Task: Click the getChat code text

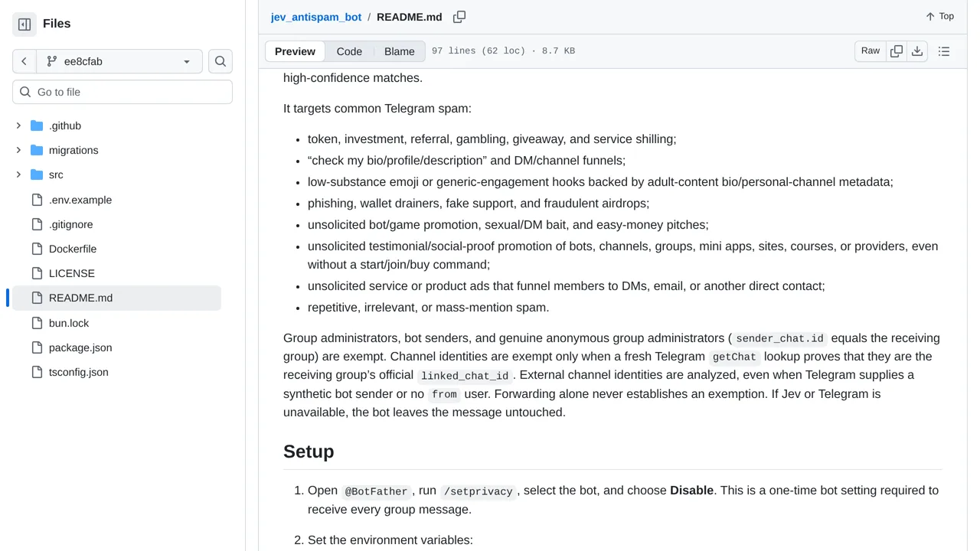Action: (734, 357)
